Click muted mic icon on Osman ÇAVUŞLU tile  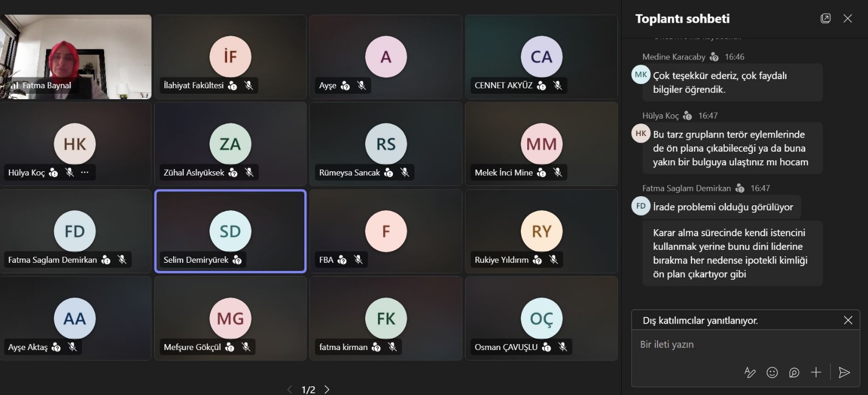(563, 347)
